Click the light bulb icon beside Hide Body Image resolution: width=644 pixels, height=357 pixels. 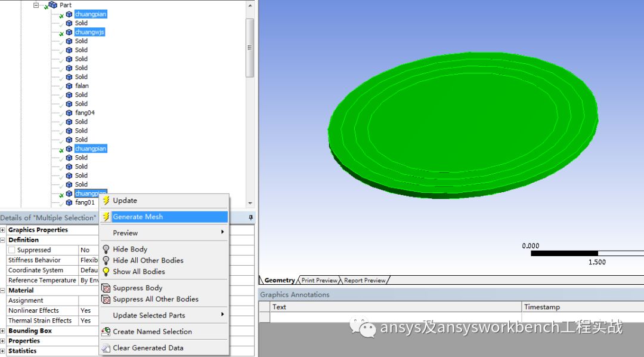[x=107, y=249]
